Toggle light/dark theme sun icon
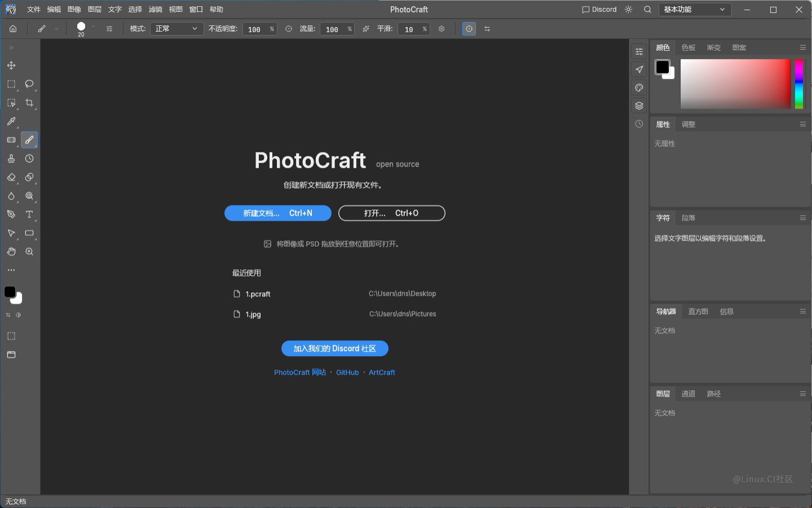Screen dimensions: 812x508 pyautogui.click(x=629, y=10)
